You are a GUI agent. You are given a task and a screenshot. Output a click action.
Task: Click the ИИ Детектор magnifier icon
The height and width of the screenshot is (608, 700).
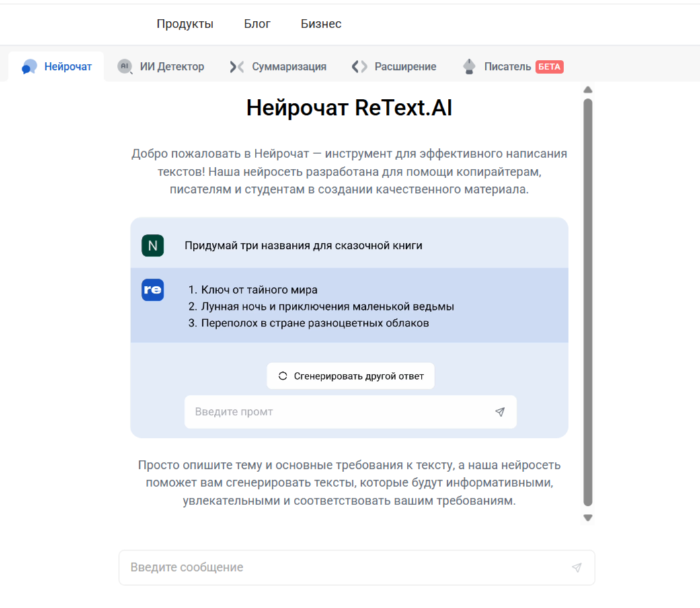click(x=124, y=67)
